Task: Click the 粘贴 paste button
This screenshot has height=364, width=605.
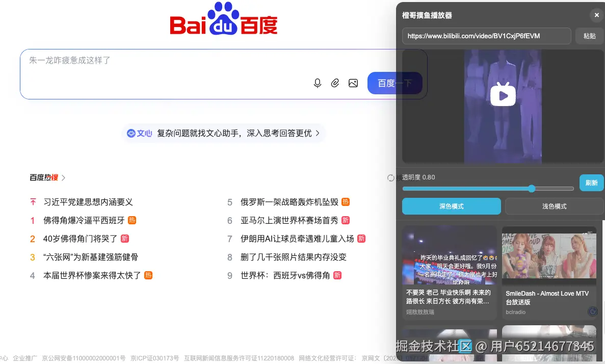Action: point(590,36)
